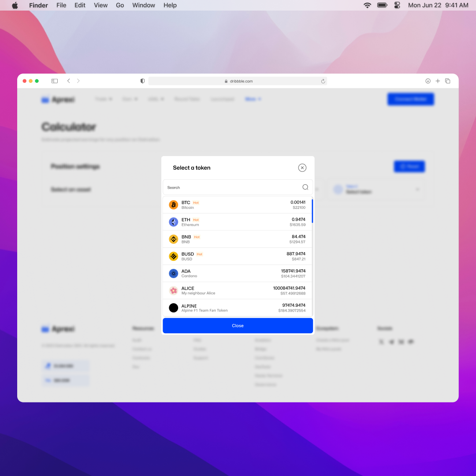Image resolution: width=476 pixels, height=476 pixels.
Task: Click the Apresi logo in the header
Action: coord(57,99)
